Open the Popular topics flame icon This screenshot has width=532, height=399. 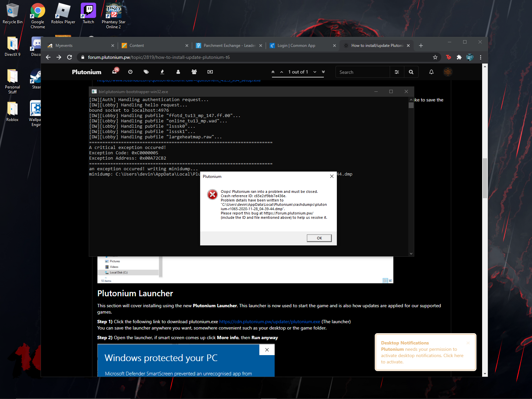click(x=162, y=72)
